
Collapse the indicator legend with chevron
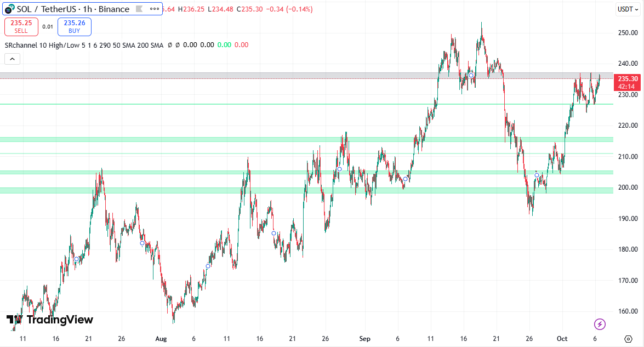tap(12, 59)
